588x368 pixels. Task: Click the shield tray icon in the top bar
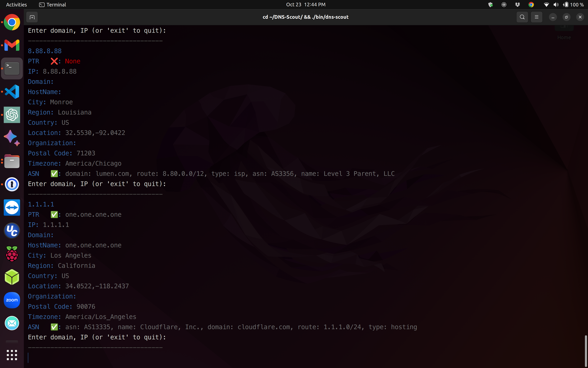[490, 5]
